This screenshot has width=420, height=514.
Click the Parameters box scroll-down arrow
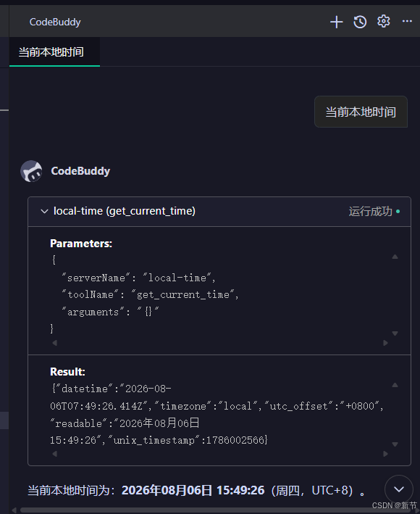[x=395, y=333]
